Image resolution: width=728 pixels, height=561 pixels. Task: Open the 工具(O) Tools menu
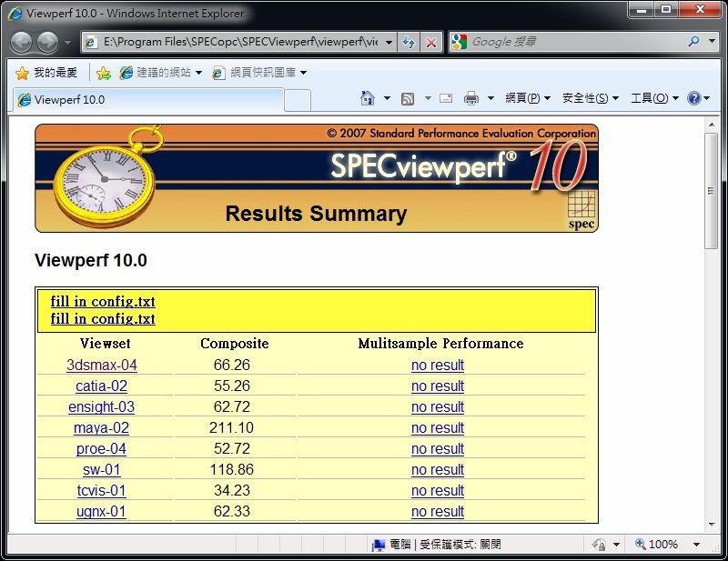coord(654,98)
